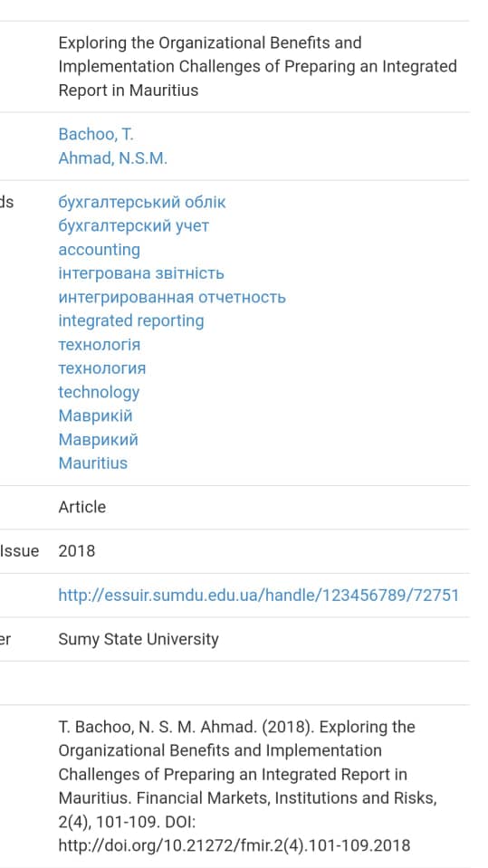Select keyword технология

coord(102,368)
